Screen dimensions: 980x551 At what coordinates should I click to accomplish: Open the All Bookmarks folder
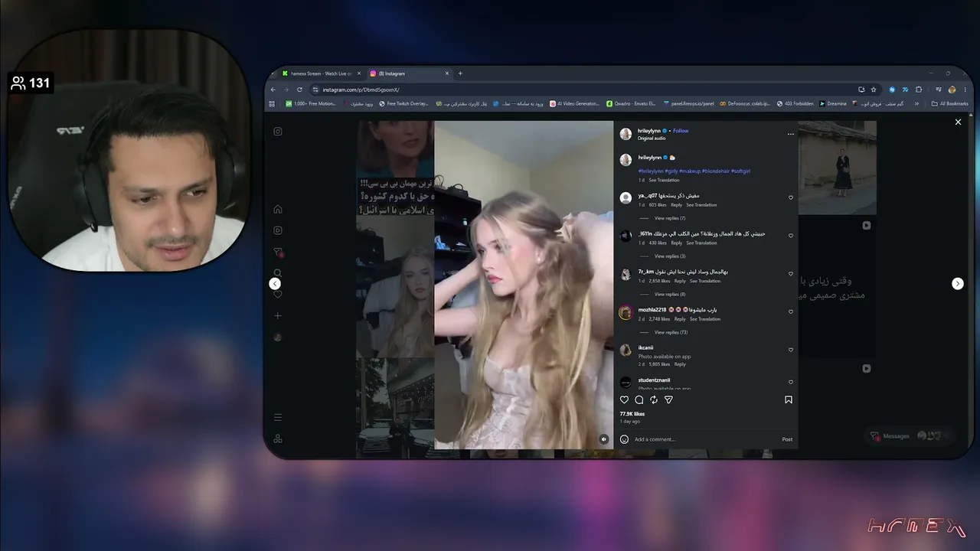click(x=949, y=103)
